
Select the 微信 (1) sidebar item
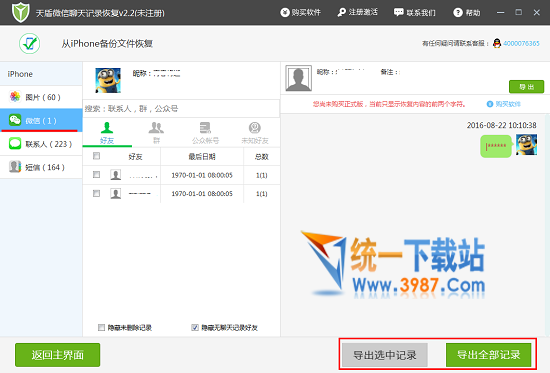[41, 120]
